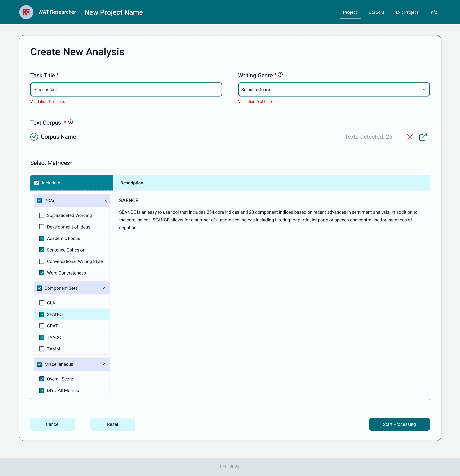The height and width of the screenshot is (476, 460).
Task: Click the Cancel button
Action: [53, 424]
